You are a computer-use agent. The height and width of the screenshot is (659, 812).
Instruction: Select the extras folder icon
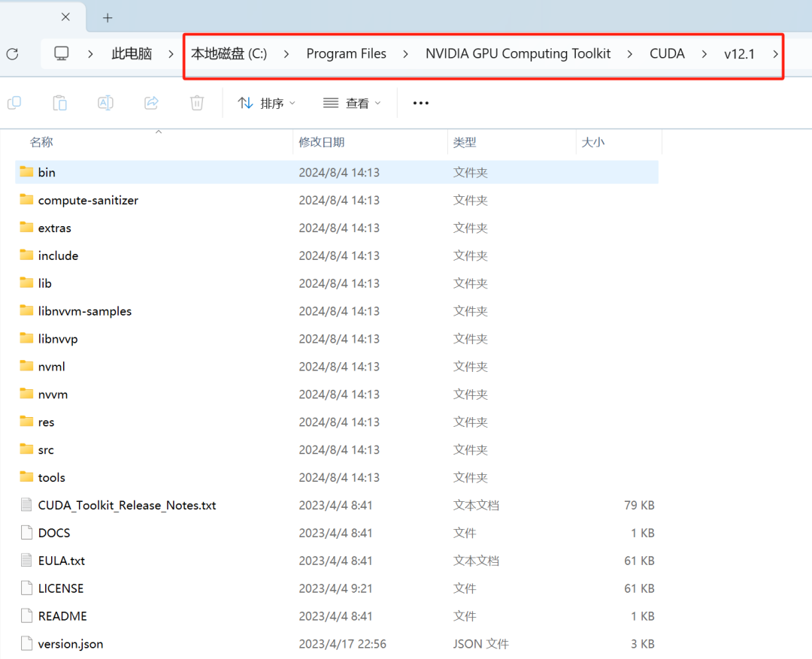(26, 227)
